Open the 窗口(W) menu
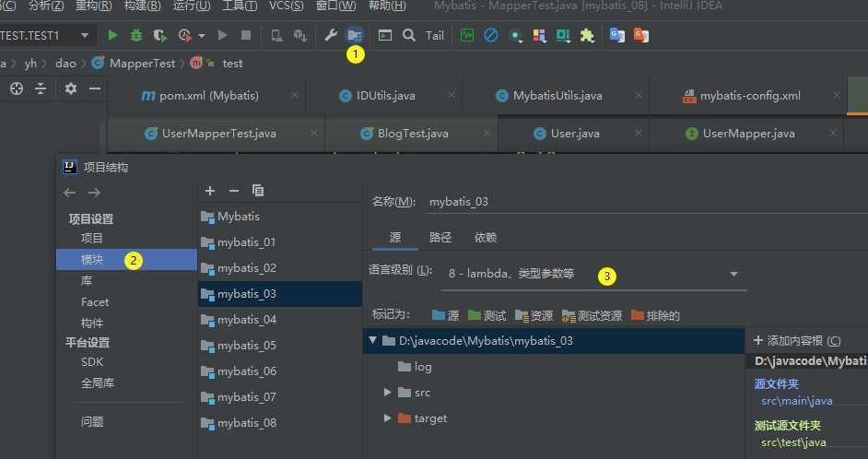This screenshot has width=868, height=459. point(336,6)
